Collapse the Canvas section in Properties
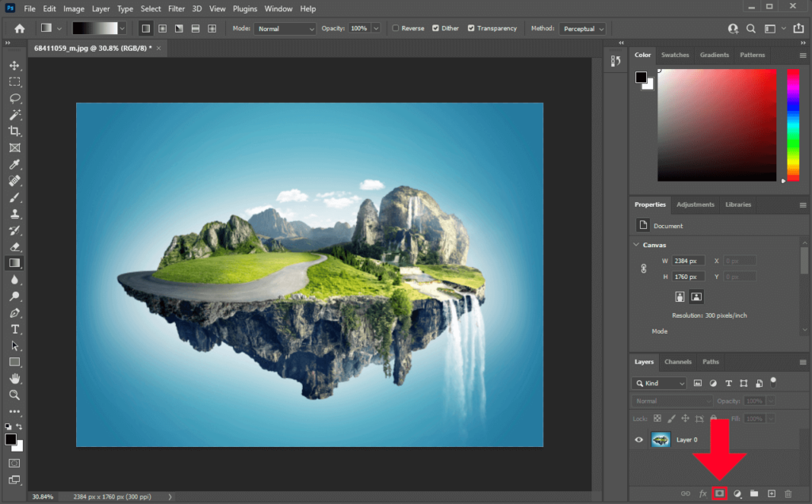Viewport: 812px width, 504px height. [x=635, y=245]
